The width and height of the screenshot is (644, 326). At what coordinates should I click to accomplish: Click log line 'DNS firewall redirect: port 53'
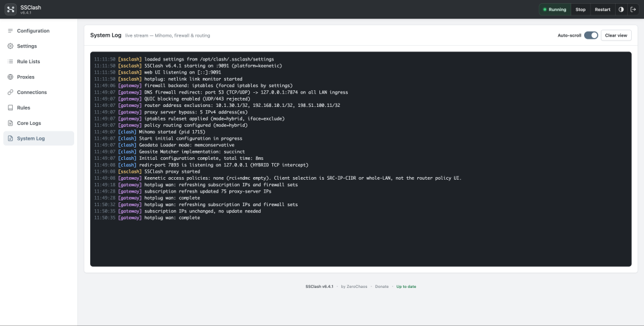(x=221, y=92)
